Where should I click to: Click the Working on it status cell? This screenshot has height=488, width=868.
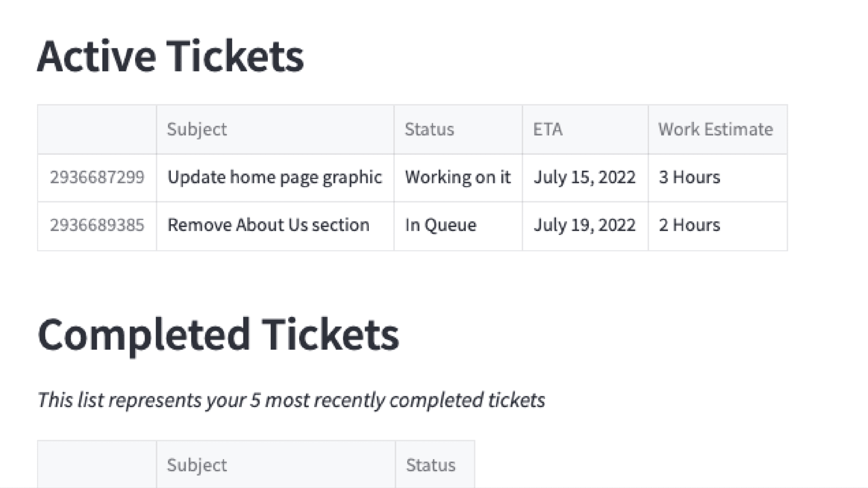[x=458, y=177]
